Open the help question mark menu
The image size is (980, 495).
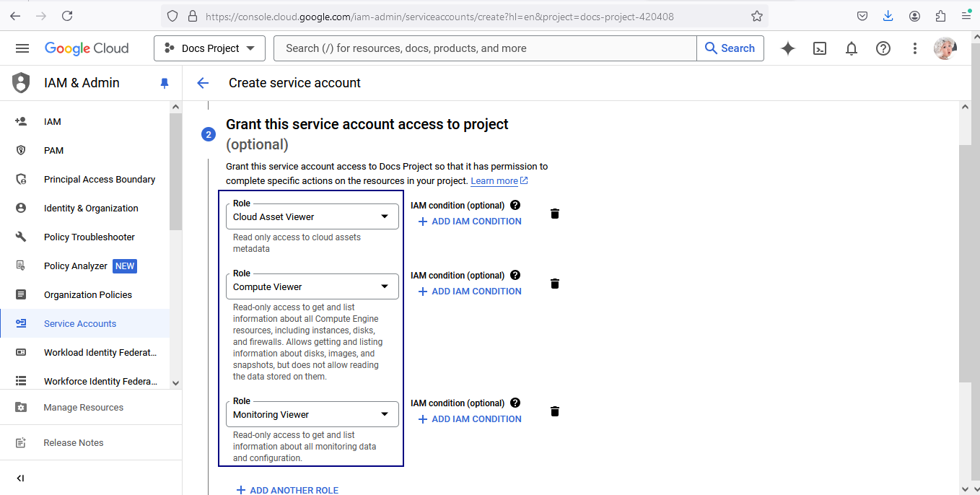click(x=883, y=48)
